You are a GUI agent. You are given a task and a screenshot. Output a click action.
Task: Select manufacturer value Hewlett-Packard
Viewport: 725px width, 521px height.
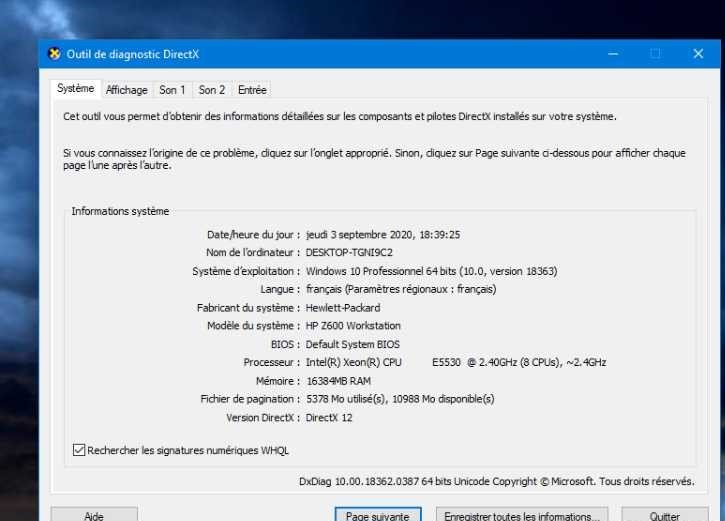(x=343, y=308)
